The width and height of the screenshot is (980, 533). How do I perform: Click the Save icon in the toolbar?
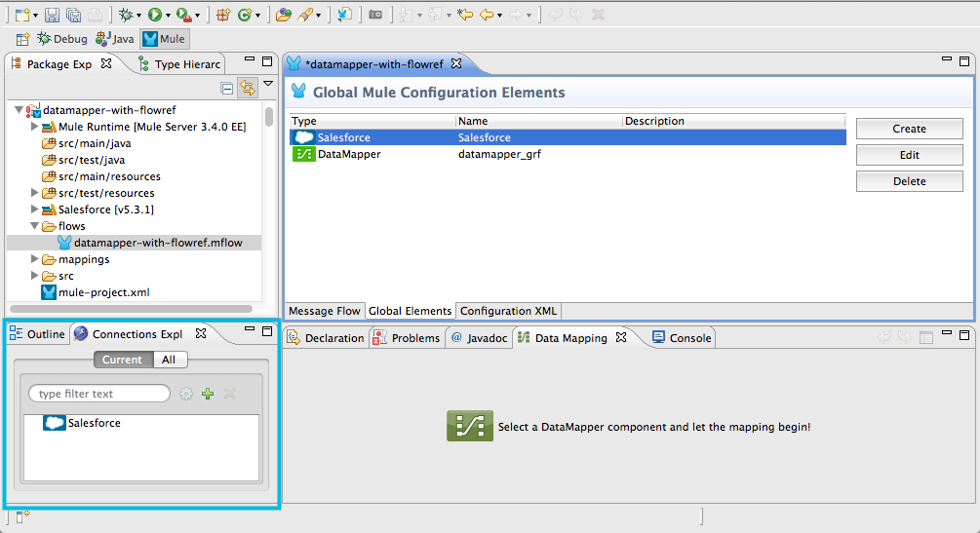point(51,15)
